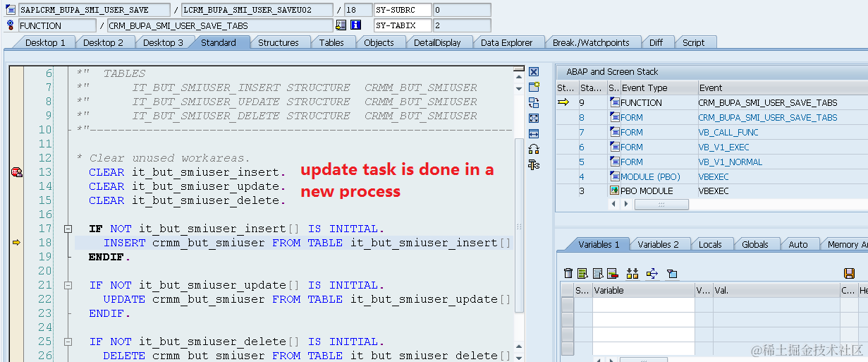Open the Break./Watchpoints tab
Screen dimensions: 868x362
pos(591,43)
